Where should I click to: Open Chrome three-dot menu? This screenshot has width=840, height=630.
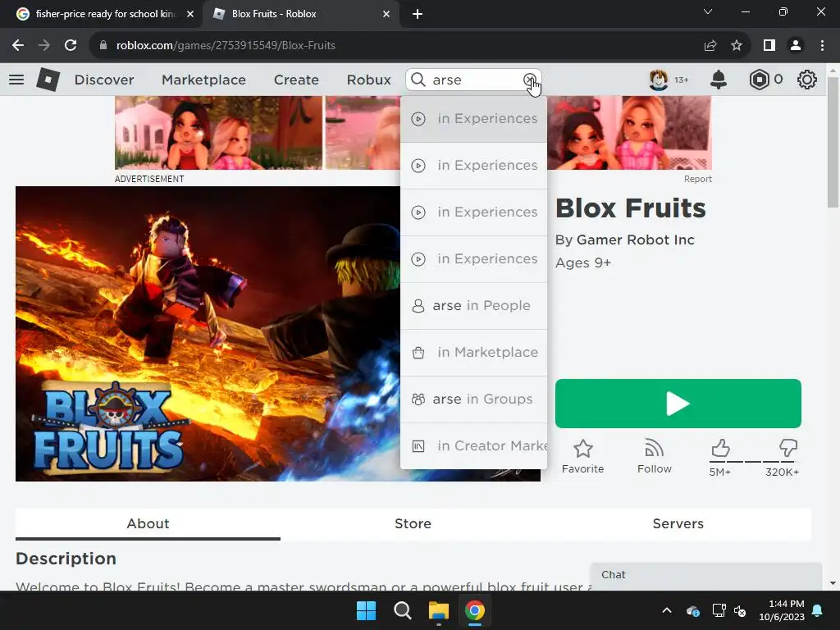[x=822, y=46]
